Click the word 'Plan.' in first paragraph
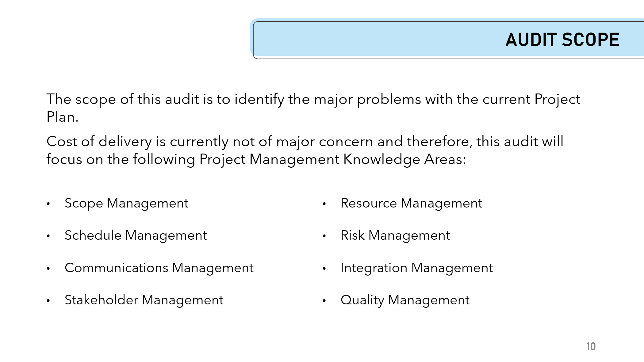 pyautogui.click(x=63, y=117)
